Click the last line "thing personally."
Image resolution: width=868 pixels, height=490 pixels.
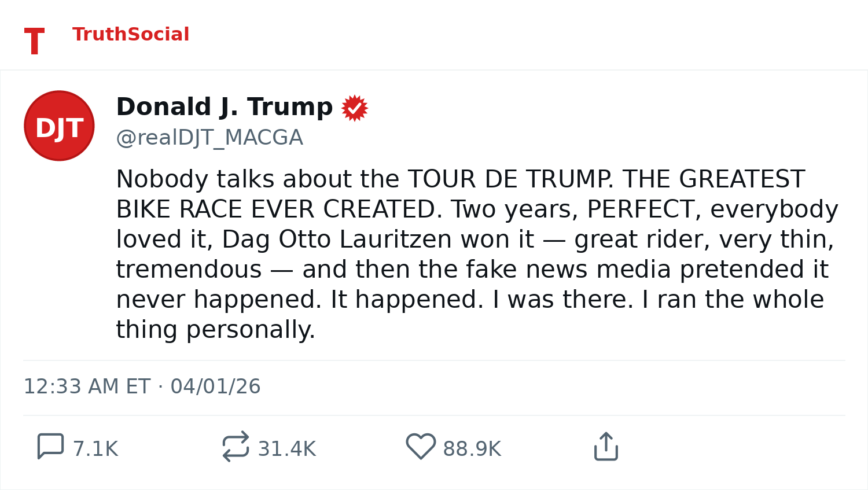click(x=215, y=330)
